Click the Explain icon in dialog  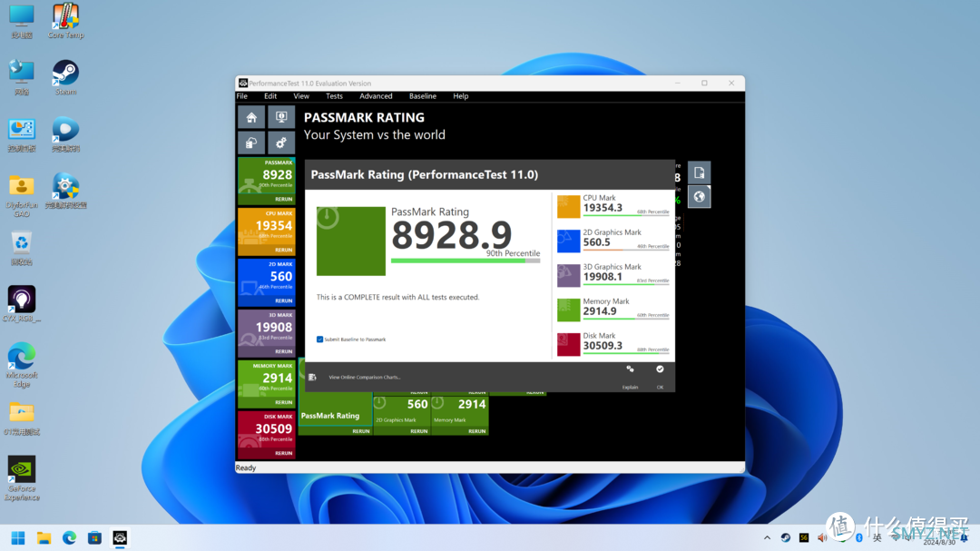click(630, 369)
